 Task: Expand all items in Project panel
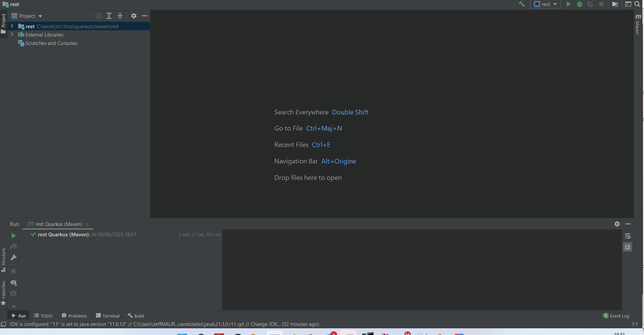click(x=109, y=16)
